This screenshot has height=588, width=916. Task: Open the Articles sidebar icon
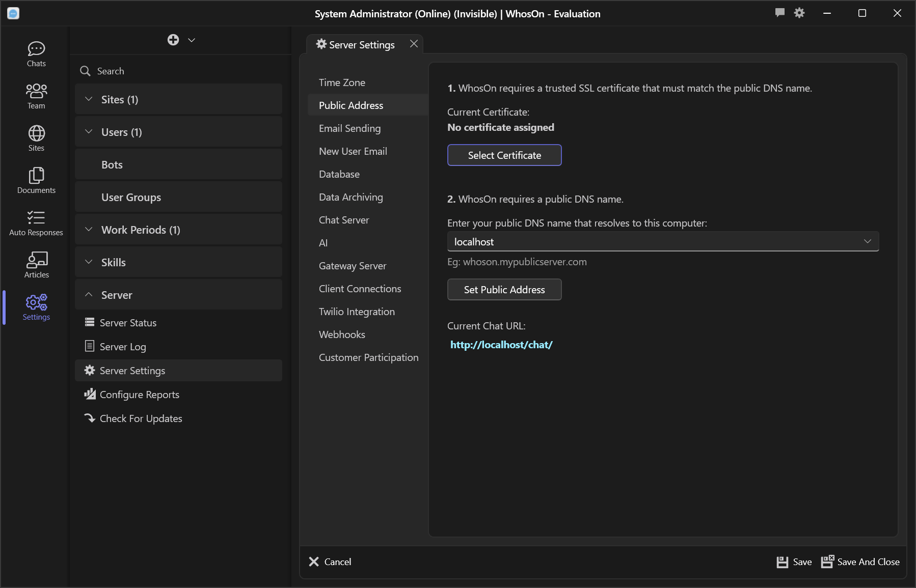36,265
